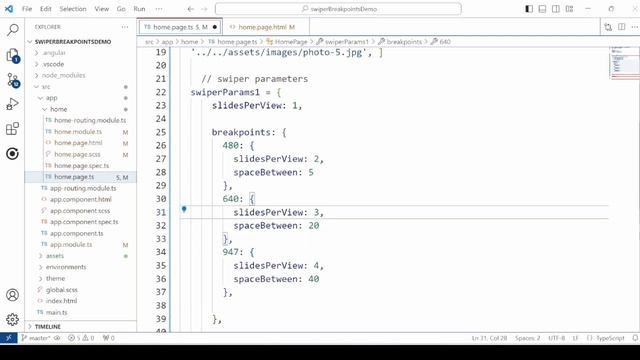Open home.module.ts in explorer
640x360 pixels.
coord(78,132)
